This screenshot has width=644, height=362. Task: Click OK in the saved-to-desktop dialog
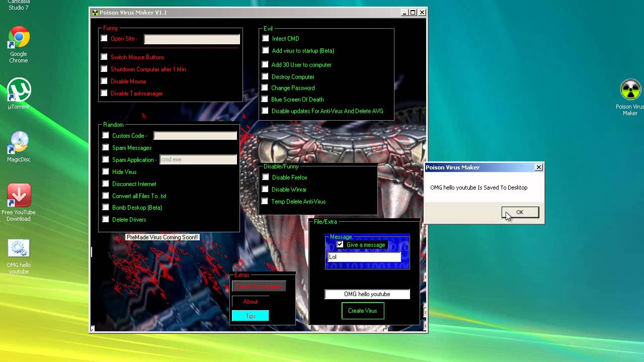click(x=520, y=212)
